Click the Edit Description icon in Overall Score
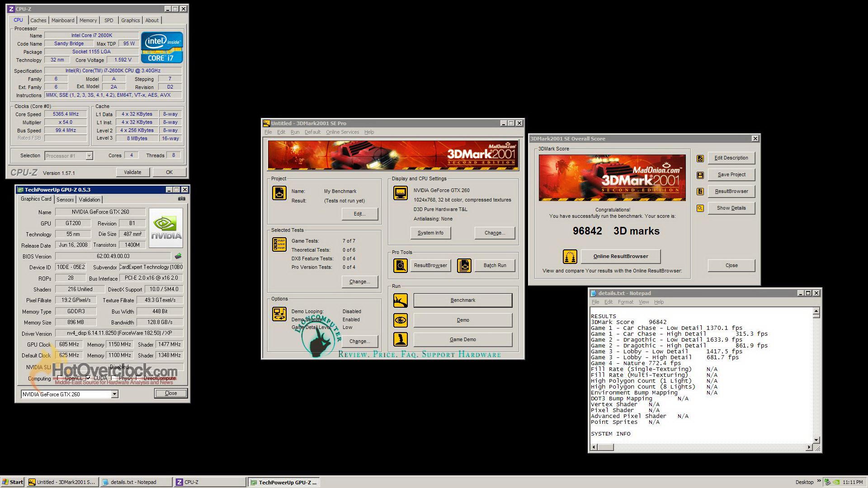868x488 pixels. pos(700,158)
